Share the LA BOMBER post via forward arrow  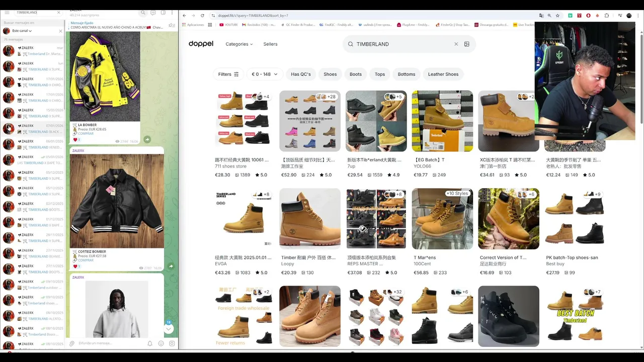point(147,139)
